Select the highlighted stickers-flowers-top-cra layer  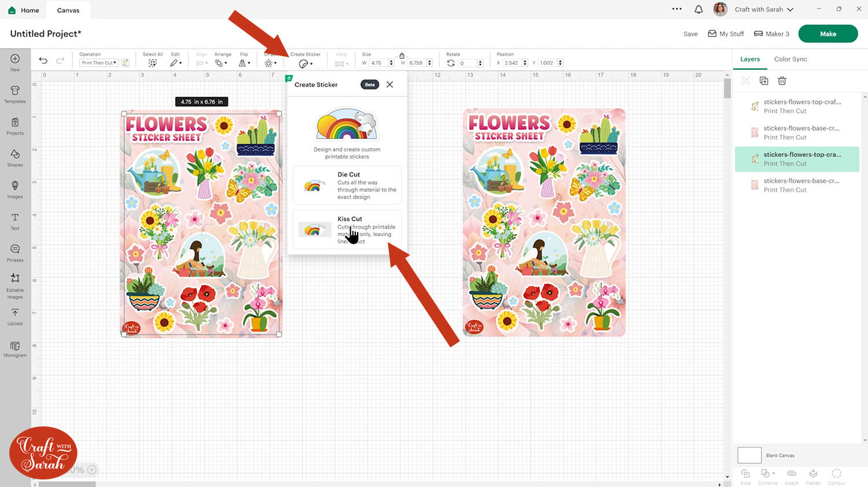tap(797, 159)
